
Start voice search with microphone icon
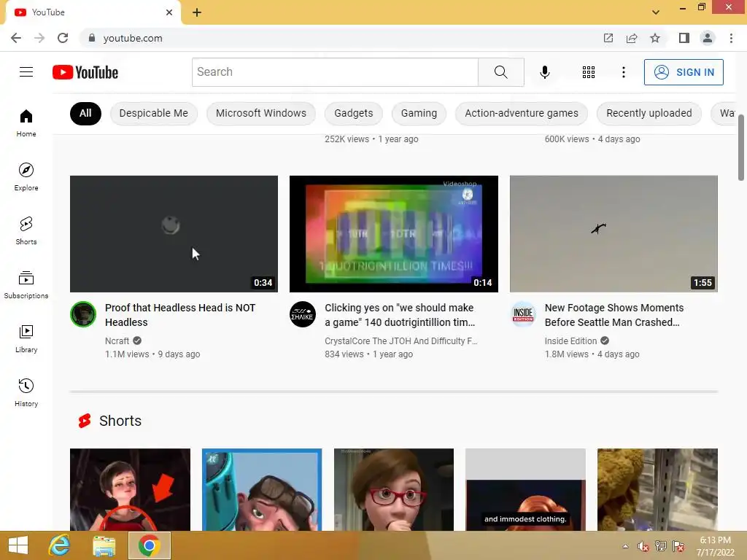[544, 72]
